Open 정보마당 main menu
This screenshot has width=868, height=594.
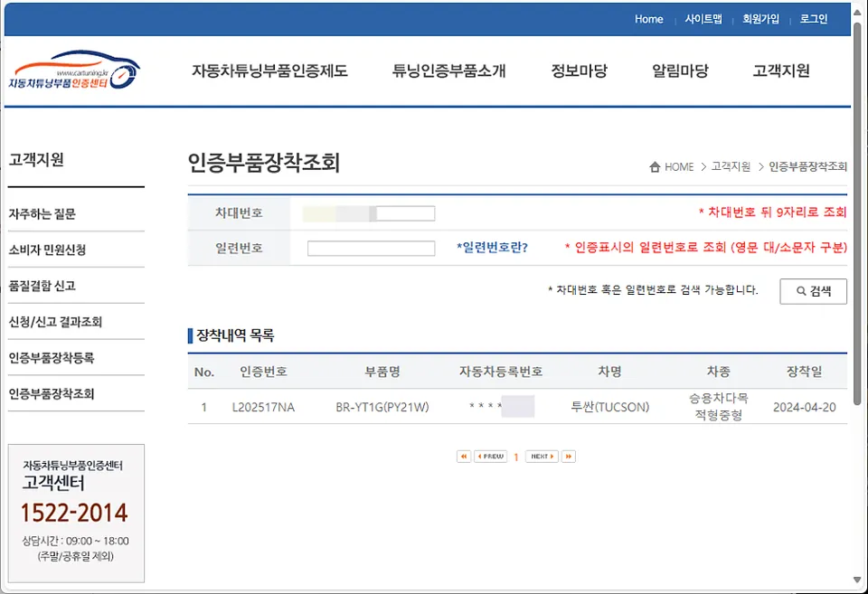click(579, 71)
